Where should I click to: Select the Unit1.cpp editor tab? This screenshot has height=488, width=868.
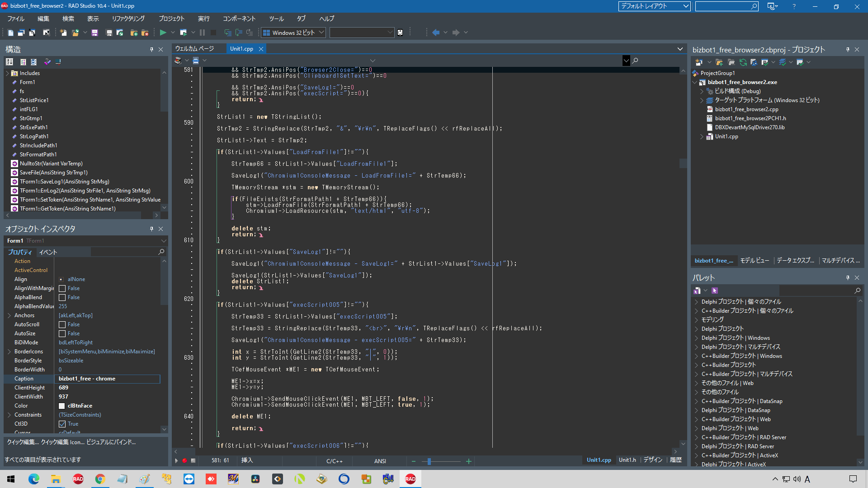point(241,48)
